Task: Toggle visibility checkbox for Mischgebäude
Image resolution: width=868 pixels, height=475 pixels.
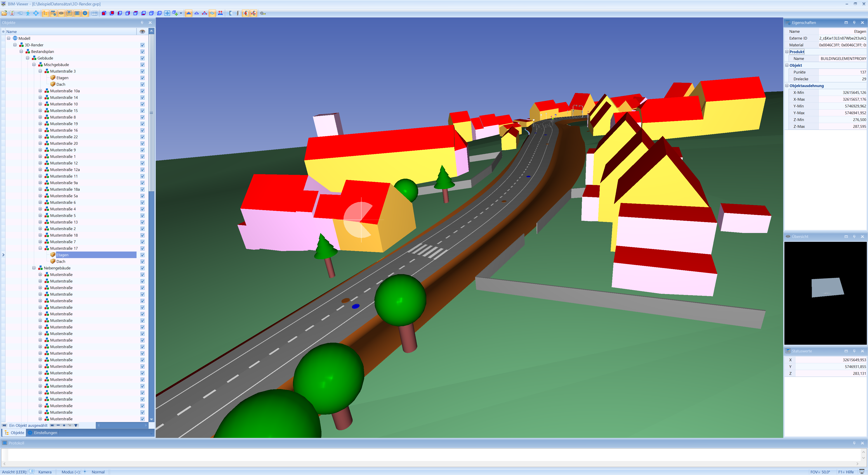Action: [x=143, y=65]
